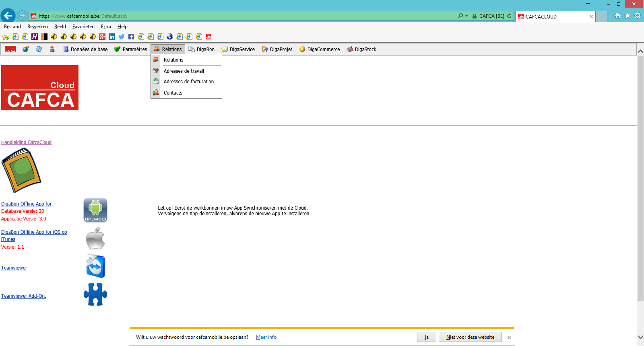The width and height of the screenshot is (644, 346).
Task: Open the blue globe bookmark icon
Action: (170, 37)
